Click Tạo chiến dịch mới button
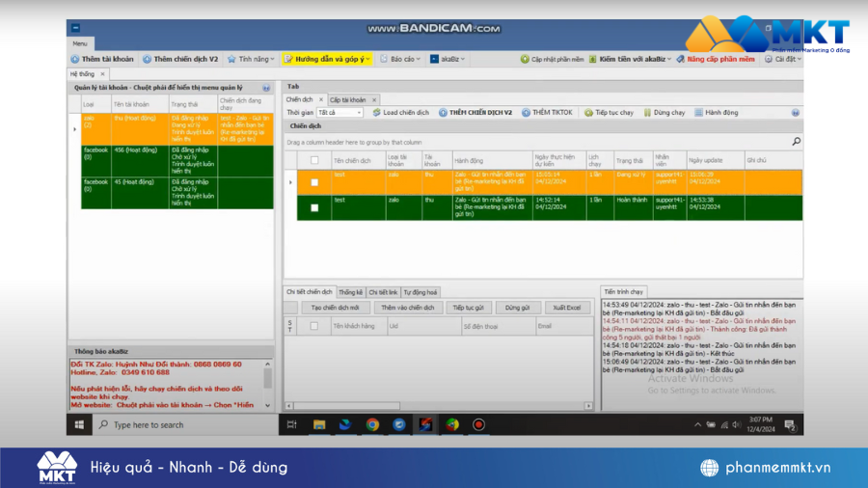The width and height of the screenshot is (868, 488). (x=335, y=308)
